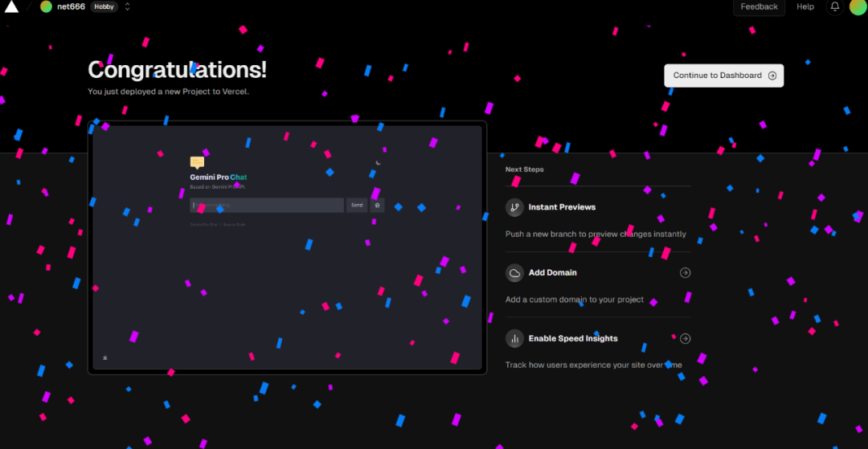
Task: Open the Help link
Action: point(805,6)
